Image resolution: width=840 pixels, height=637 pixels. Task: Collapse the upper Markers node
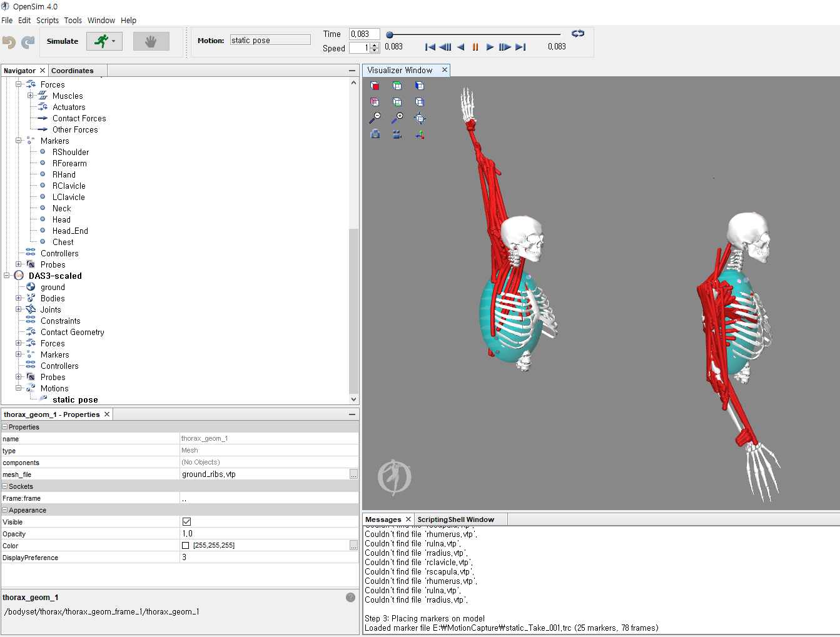click(19, 141)
